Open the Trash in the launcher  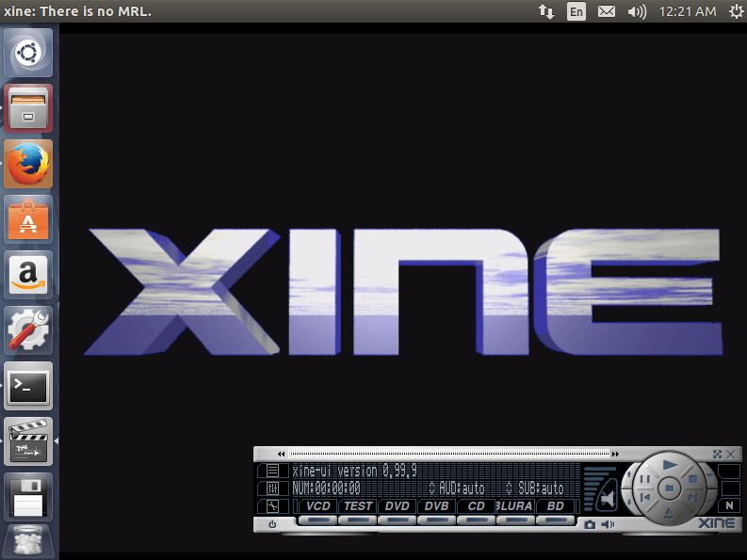tap(28, 541)
